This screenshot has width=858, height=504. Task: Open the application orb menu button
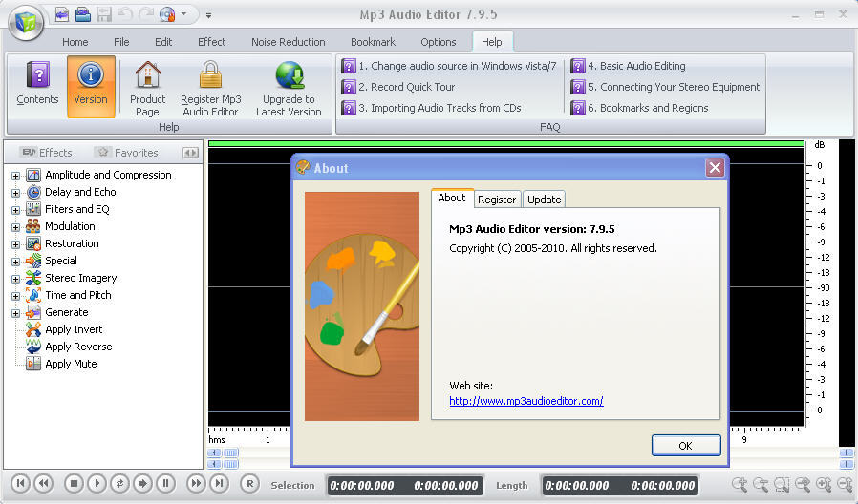click(26, 22)
